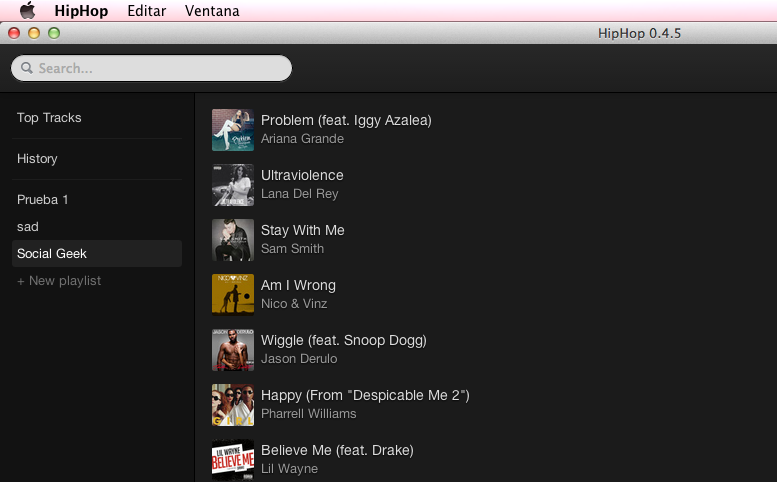This screenshot has width=777, height=482.
Task: Click the Believe Me album cover
Action: (232, 460)
